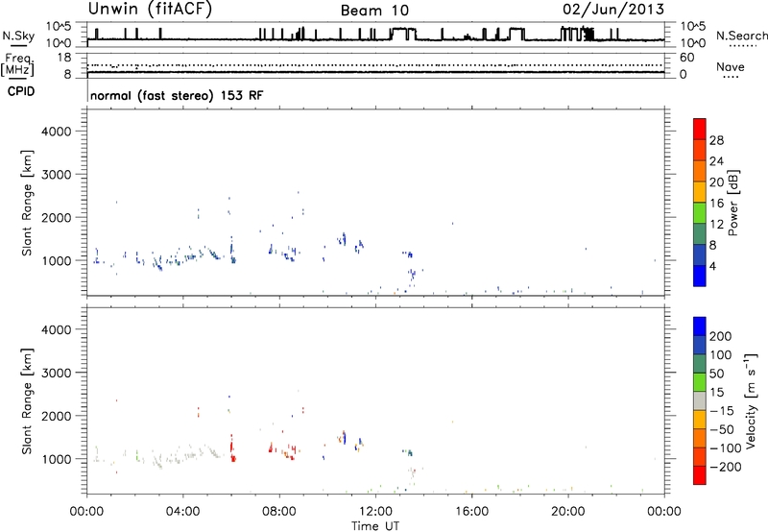Click the "−15" Velocity colorbar tick label
The width and height of the screenshot is (768, 532).
[x=722, y=410]
